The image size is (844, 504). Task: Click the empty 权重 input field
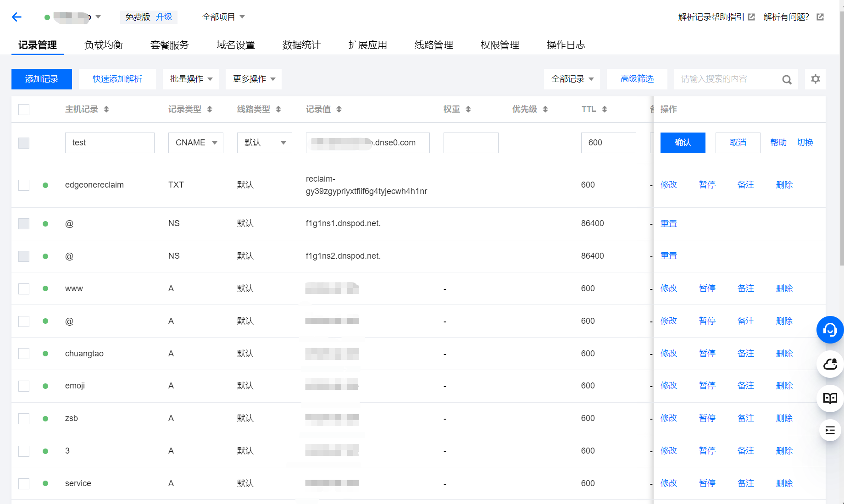(471, 143)
